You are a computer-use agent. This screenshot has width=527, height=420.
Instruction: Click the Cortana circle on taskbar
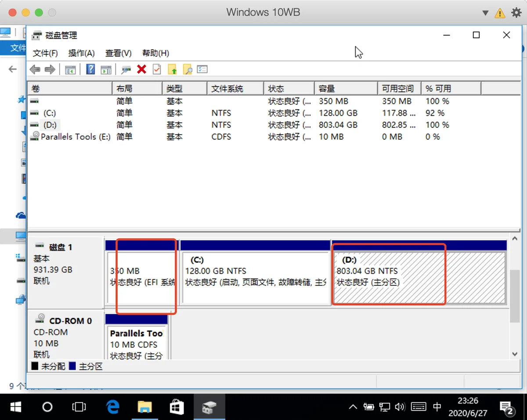47,407
